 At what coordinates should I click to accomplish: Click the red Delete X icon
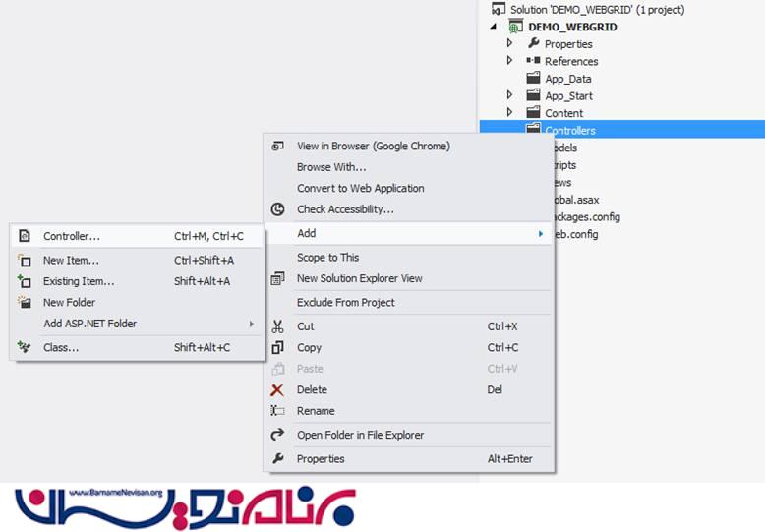pyautogui.click(x=277, y=390)
